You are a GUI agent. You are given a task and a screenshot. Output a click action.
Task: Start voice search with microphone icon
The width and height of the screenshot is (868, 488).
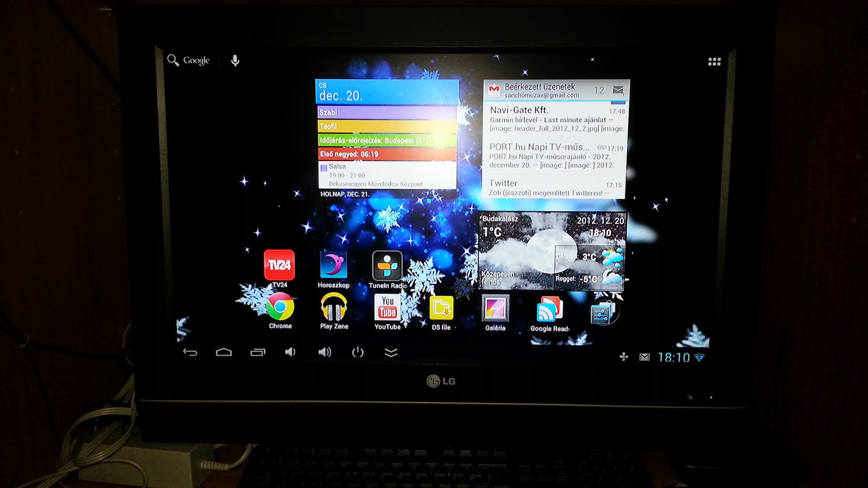coord(235,61)
